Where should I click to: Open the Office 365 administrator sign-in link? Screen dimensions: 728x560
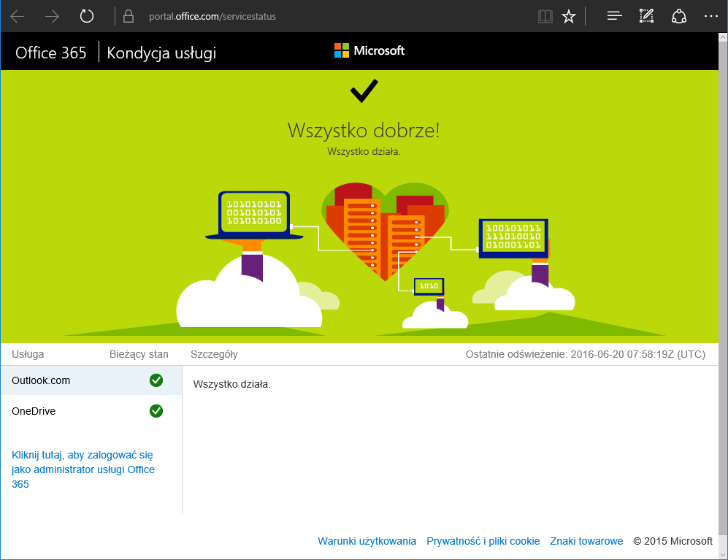click(x=83, y=469)
